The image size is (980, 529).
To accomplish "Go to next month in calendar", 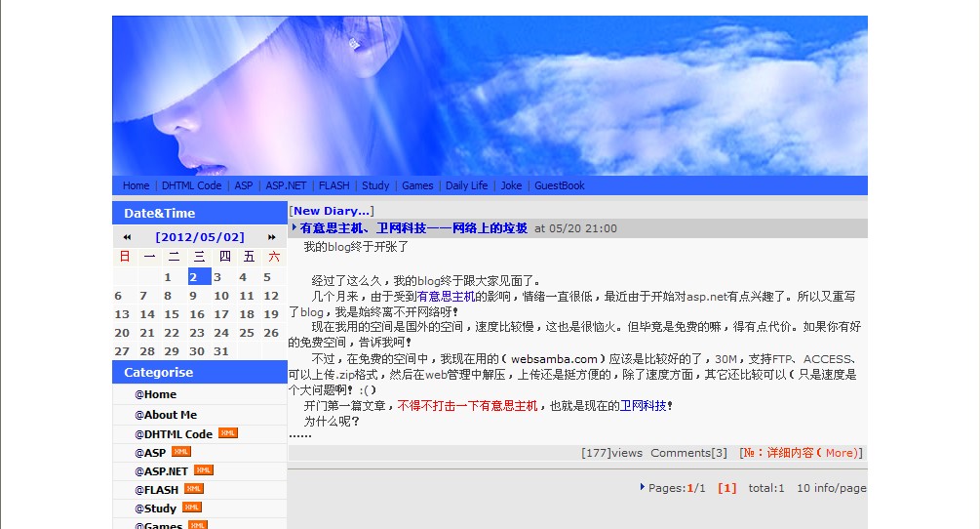I will (272, 237).
